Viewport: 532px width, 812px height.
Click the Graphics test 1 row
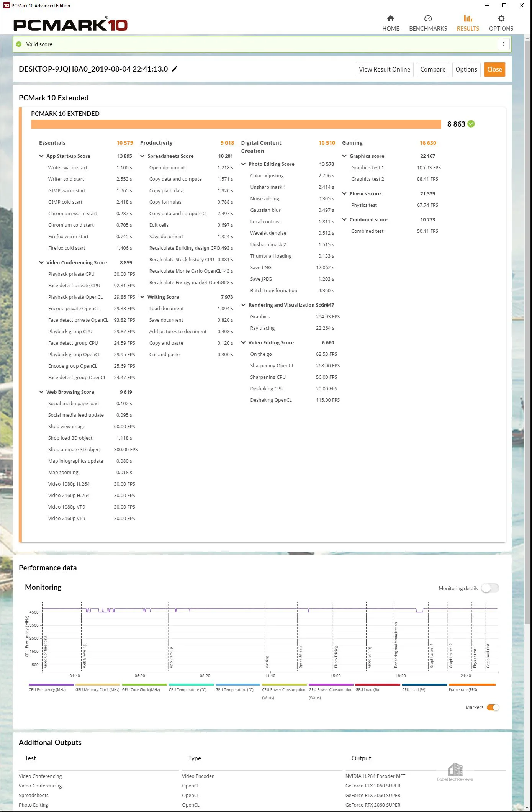396,167
